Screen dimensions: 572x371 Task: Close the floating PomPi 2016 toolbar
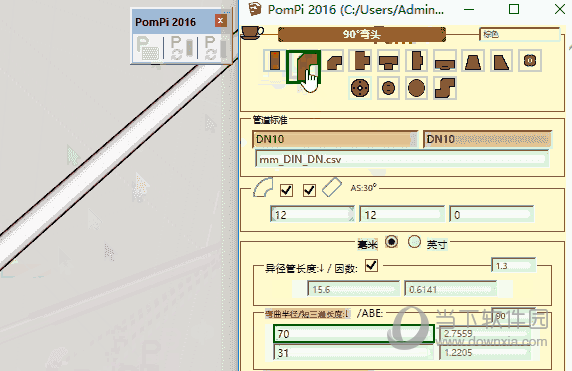[220, 21]
